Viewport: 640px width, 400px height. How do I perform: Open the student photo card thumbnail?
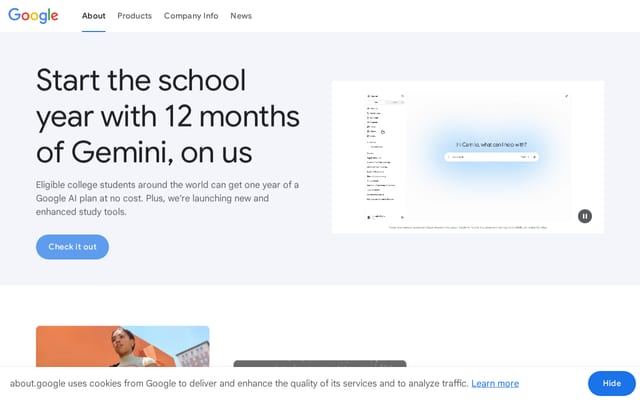pyautogui.click(x=122, y=346)
